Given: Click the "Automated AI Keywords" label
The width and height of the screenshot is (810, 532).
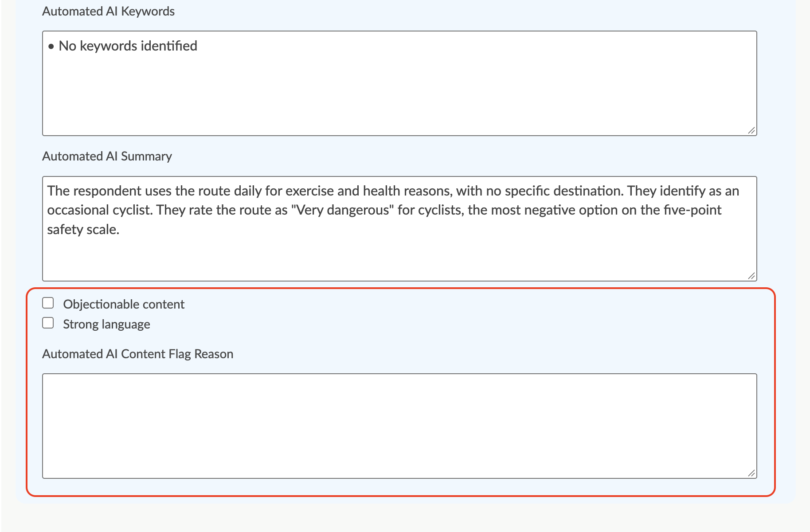Looking at the screenshot, I should click(x=109, y=12).
